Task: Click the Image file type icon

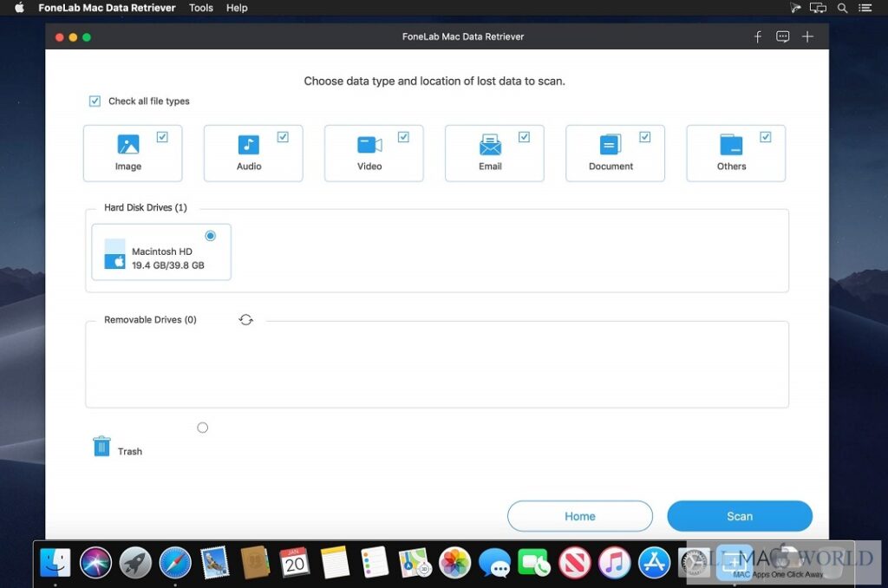Action: (128, 145)
